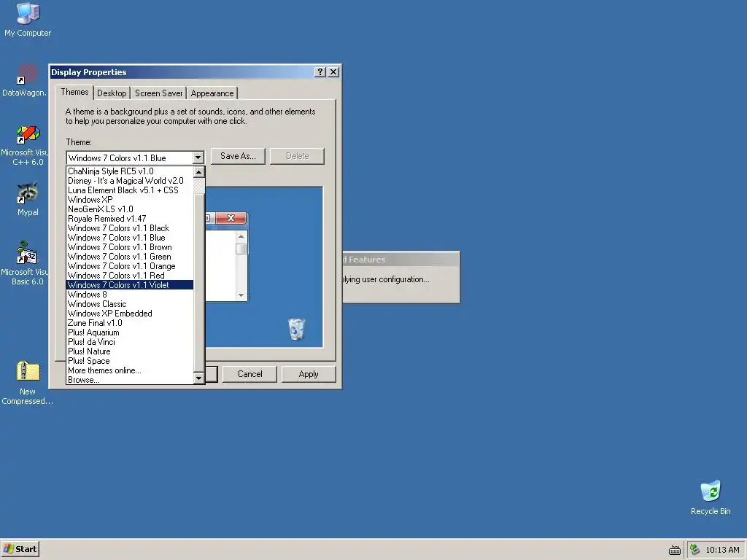The image size is (747, 560).
Task: Choose NeoGeniX LS v1.0 theme
Action: click(130, 209)
